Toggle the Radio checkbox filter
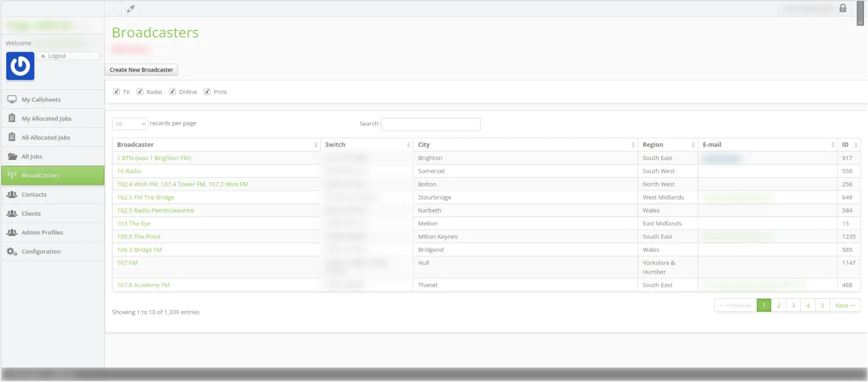868x382 pixels. tap(140, 92)
